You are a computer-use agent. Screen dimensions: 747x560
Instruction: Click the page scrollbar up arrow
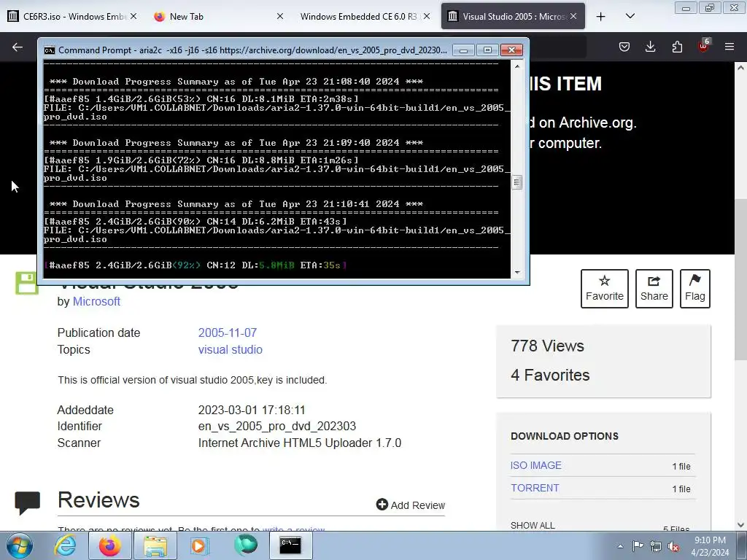pyautogui.click(x=741, y=68)
